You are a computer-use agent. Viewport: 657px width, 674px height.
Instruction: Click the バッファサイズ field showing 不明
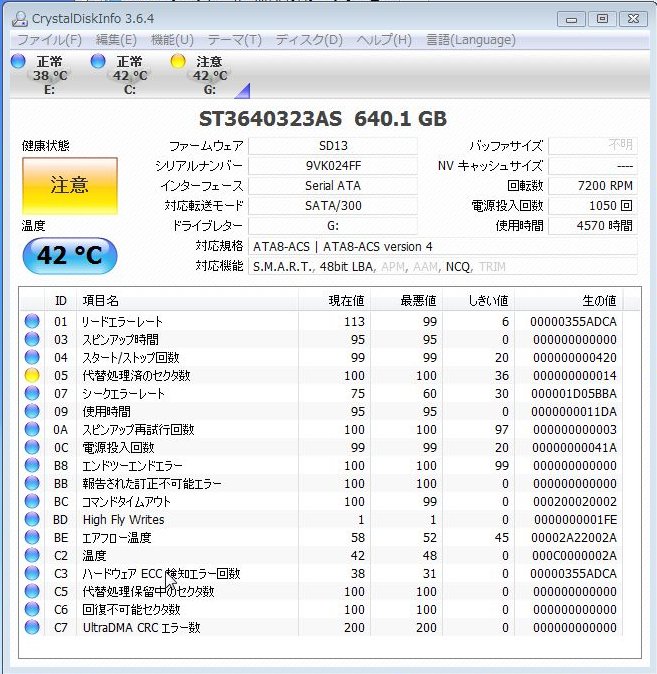pyautogui.click(x=593, y=146)
